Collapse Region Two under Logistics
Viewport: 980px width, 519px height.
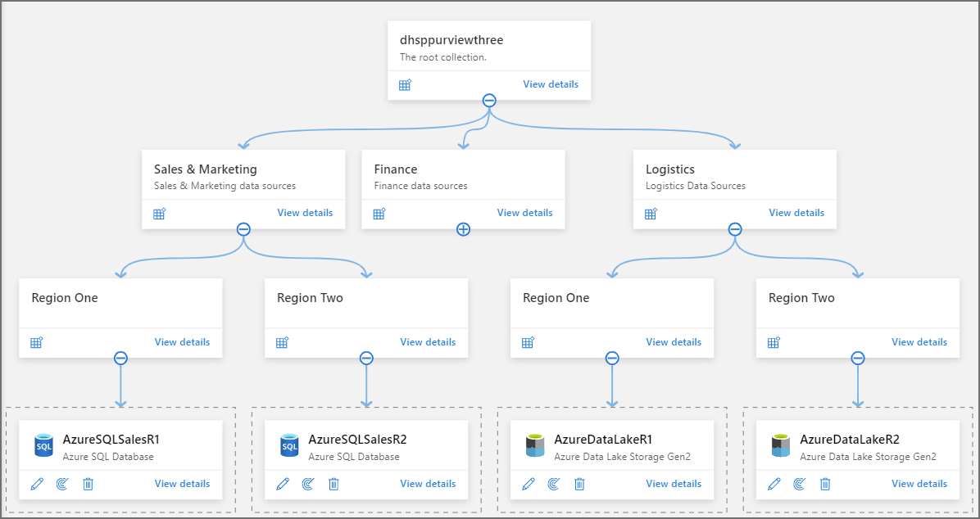tap(858, 358)
